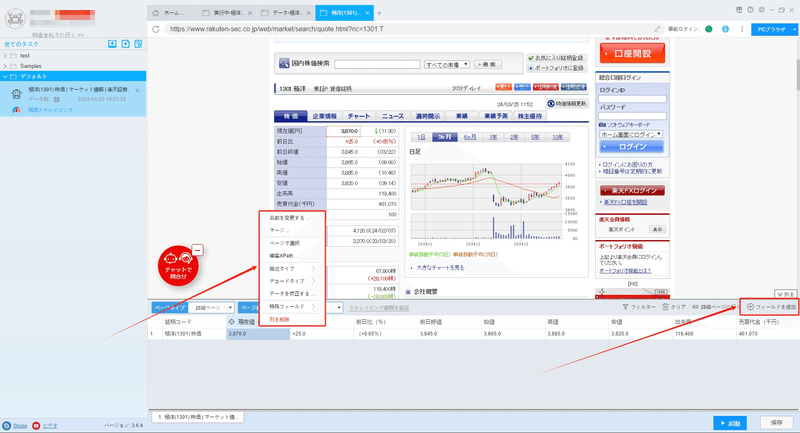Open the すべての市場 market dropdown
This screenshot has width=800, height=433.
click(447, 65)
